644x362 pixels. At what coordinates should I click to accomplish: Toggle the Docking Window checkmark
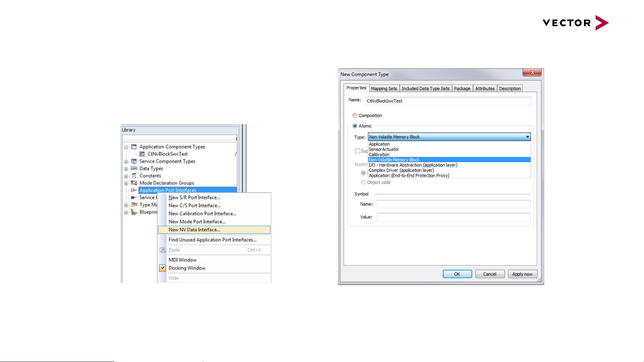point(163,268)
